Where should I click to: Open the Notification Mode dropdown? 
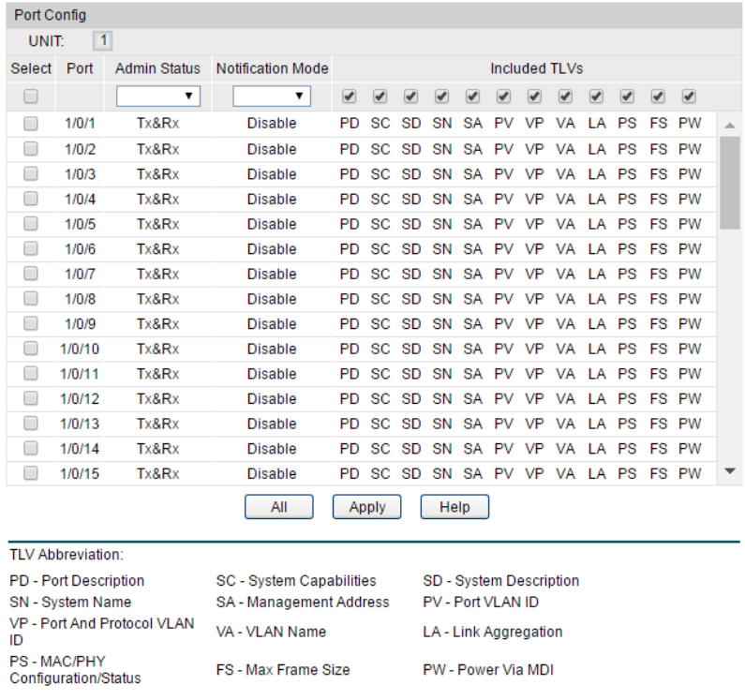[272, 96]
